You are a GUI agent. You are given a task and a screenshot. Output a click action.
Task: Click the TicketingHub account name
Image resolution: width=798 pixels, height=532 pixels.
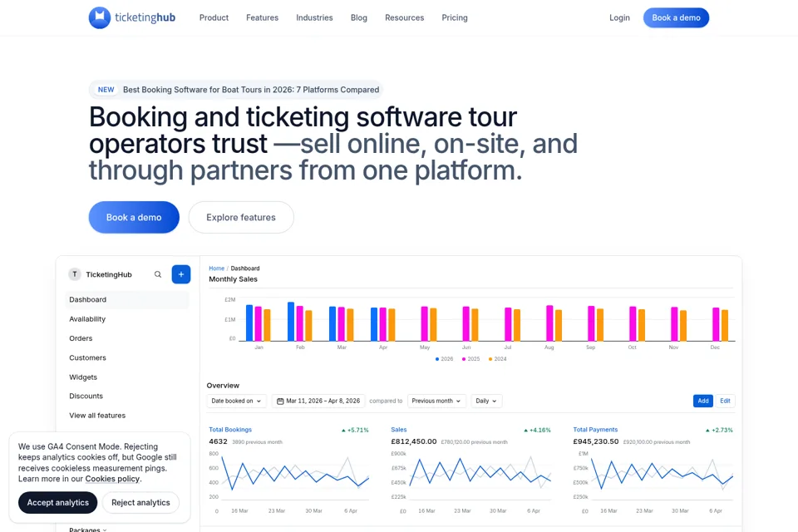click(x=109, y=274)
